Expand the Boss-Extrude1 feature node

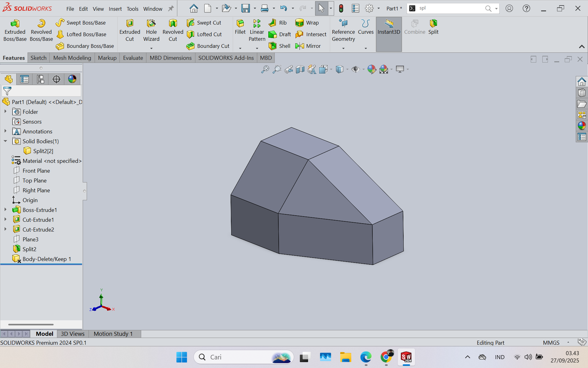pyautogui.click(x=5, y=210)
